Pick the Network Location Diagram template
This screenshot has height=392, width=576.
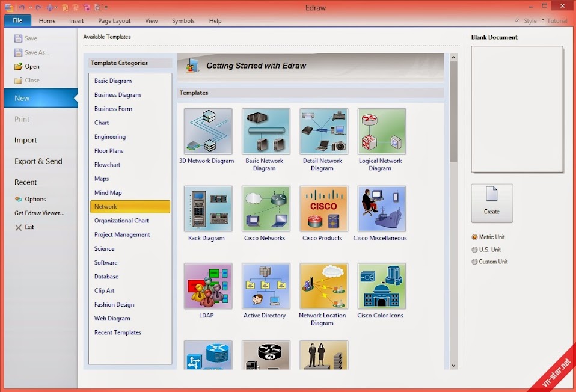(323, 286)
